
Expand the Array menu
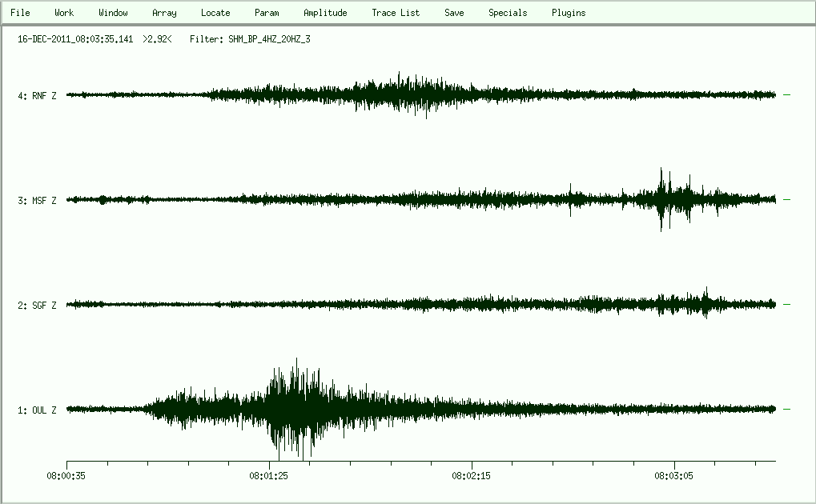164,13
